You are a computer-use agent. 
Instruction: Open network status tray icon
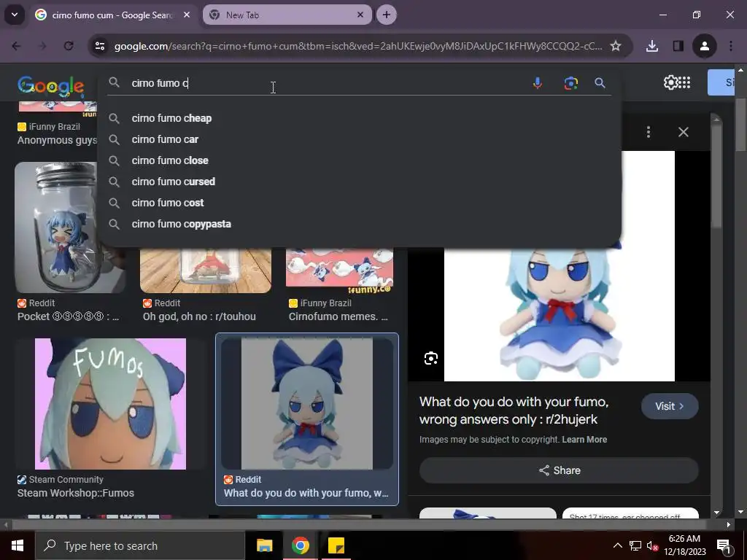click(x=635, y=545)
